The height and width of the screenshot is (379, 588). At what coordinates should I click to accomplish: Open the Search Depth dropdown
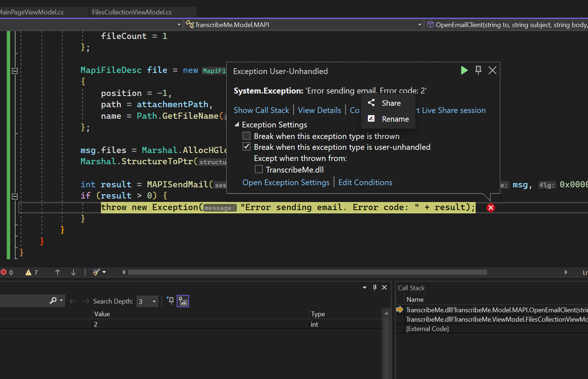click(154, 301)
